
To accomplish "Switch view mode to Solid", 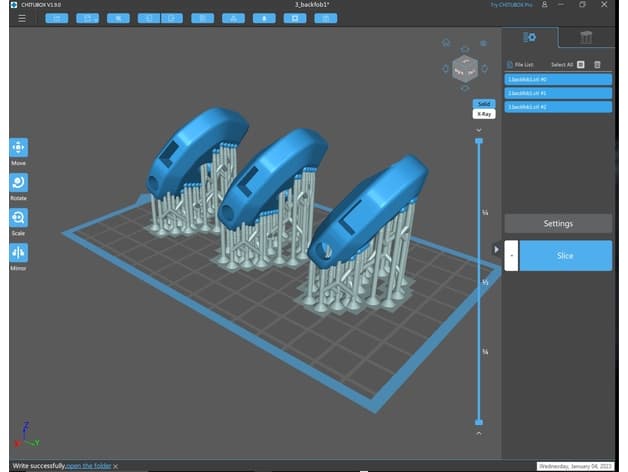I will tap(484, 104).
